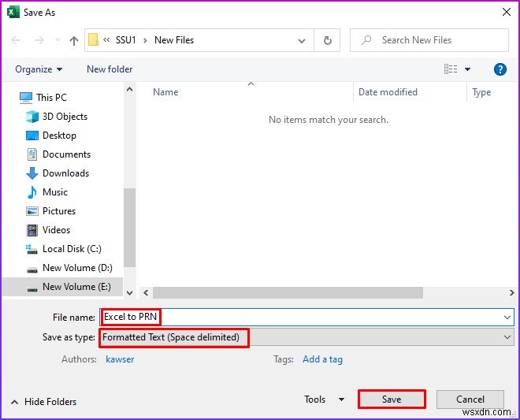Select New Volume (D:) drive
520x420 pixels.
click(69, 268)
